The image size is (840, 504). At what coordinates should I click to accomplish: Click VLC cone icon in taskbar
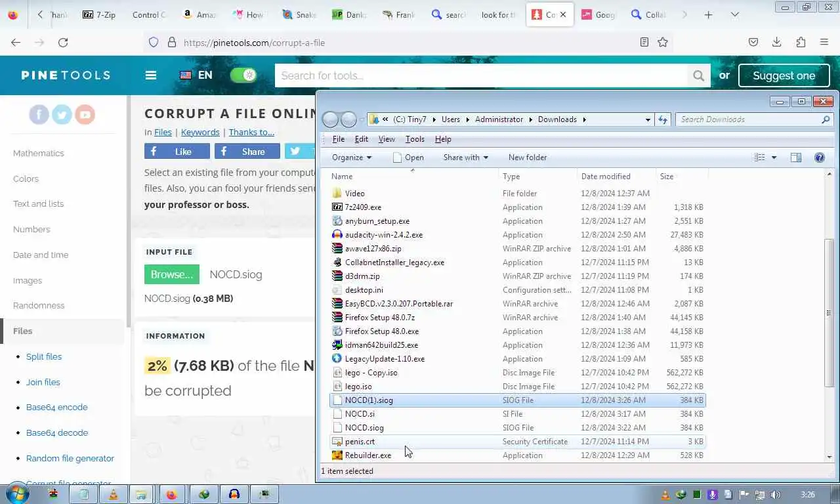click(x=113, y=494)
